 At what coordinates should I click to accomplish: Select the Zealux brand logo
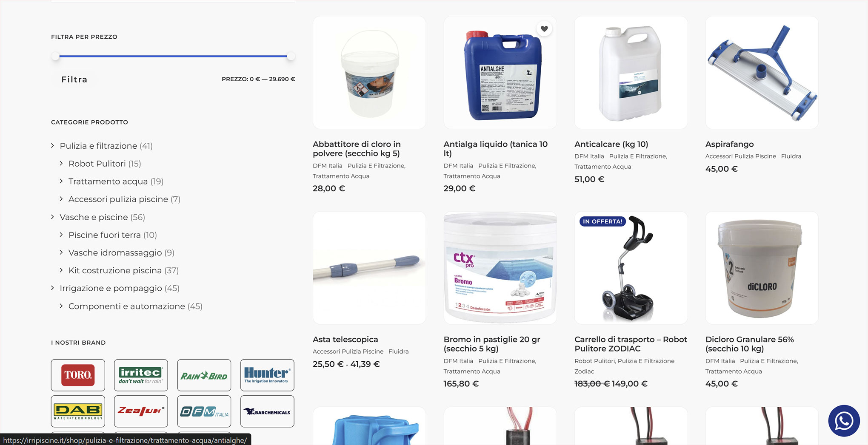pos(141,411)
